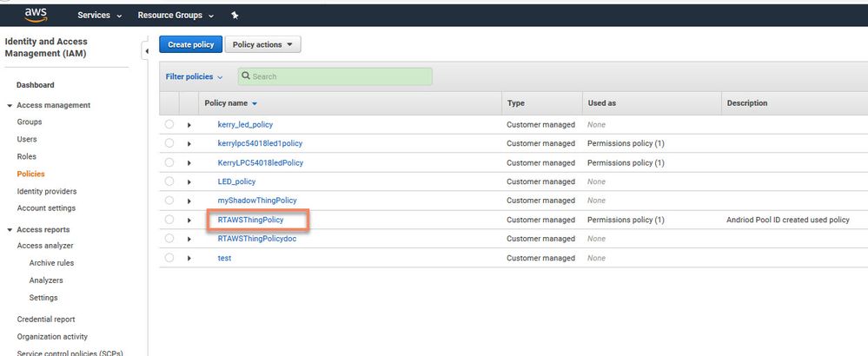
Task: Expand the LED_policy row details
Action: coord(189,182)
